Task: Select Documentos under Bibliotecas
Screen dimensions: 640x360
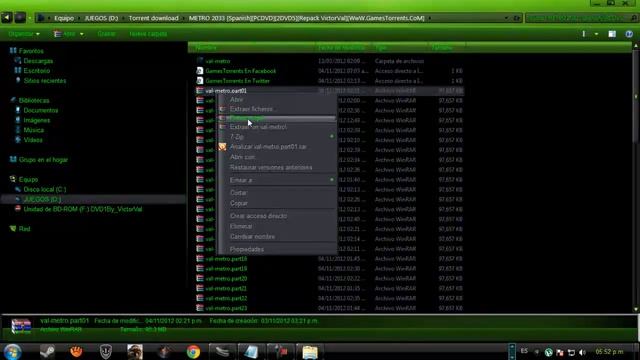Action: (41, 110)
